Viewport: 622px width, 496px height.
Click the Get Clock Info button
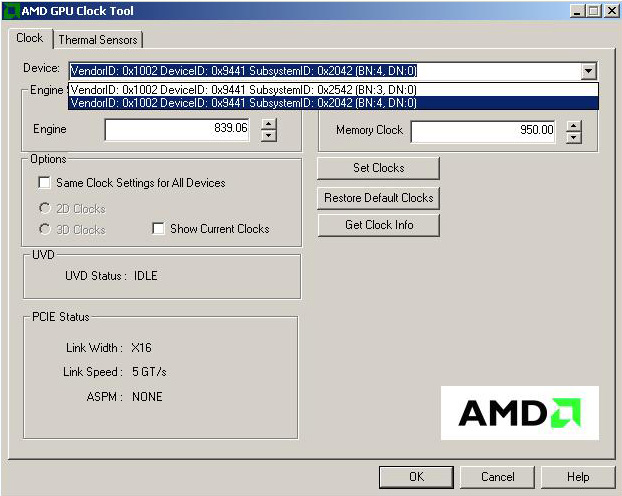(x=378, y=225)
